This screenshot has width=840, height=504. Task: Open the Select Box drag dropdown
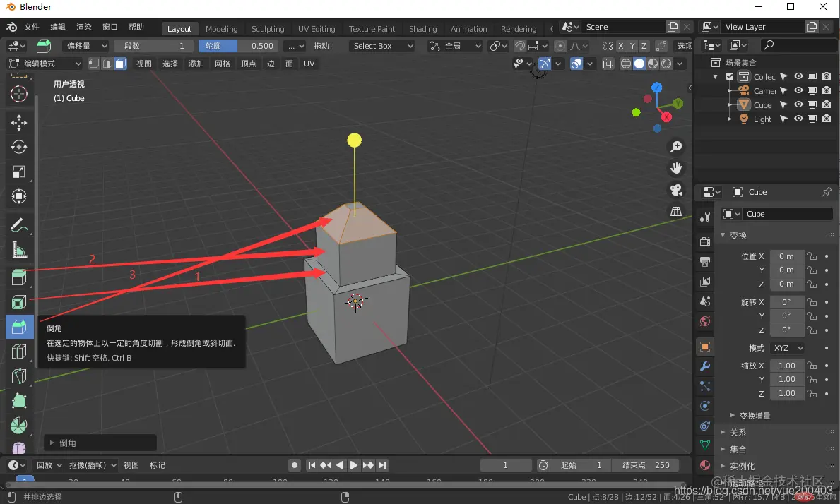(x=382, y=46)
